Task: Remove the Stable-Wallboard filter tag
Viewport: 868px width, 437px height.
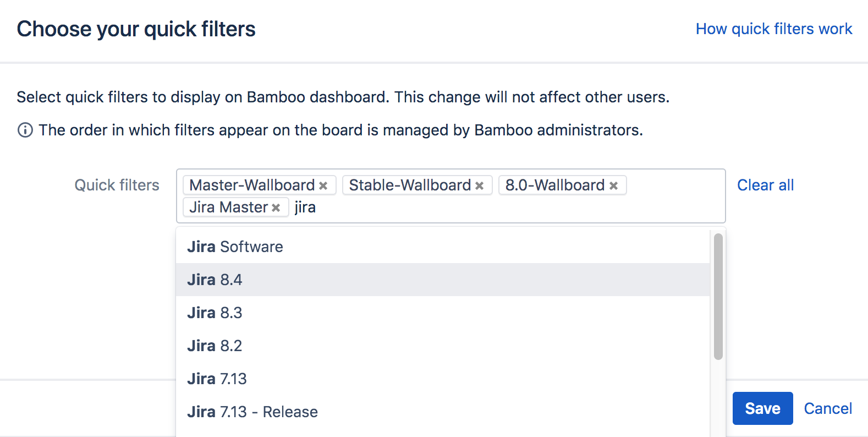Action: pyautogui.click(x=480, y=185)
